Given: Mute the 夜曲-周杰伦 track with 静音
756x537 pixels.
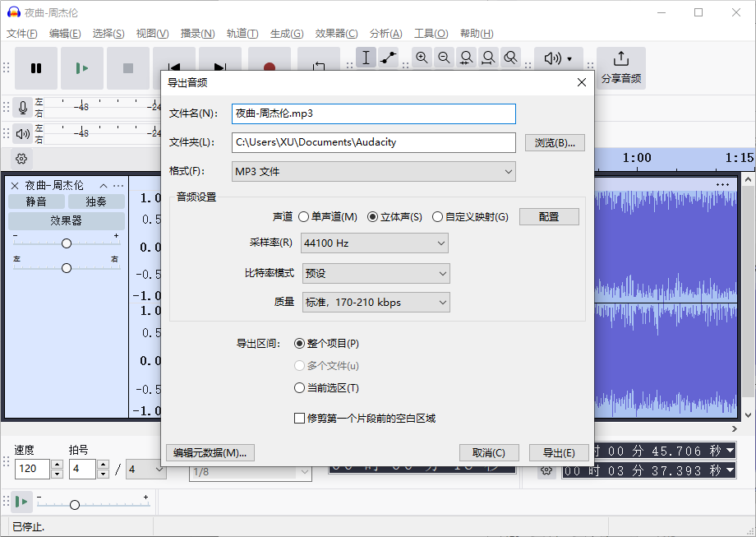Looking at the screenshot, I should pos(36,201).
